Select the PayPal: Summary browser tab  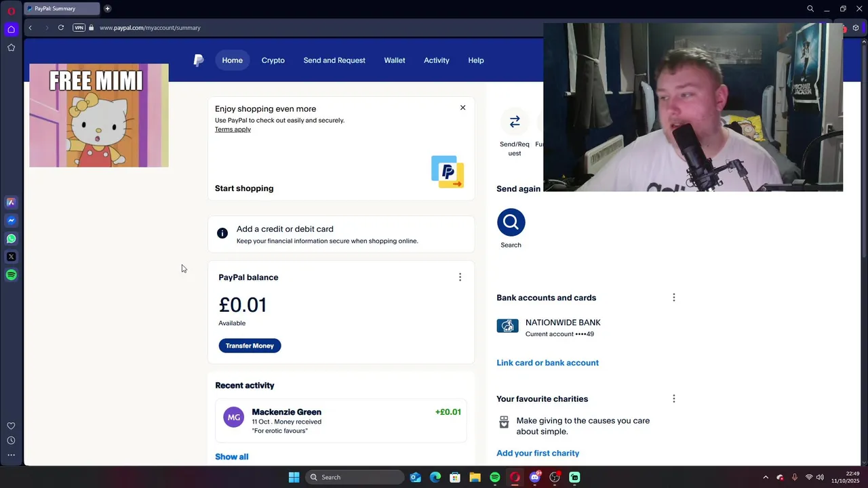62,9
